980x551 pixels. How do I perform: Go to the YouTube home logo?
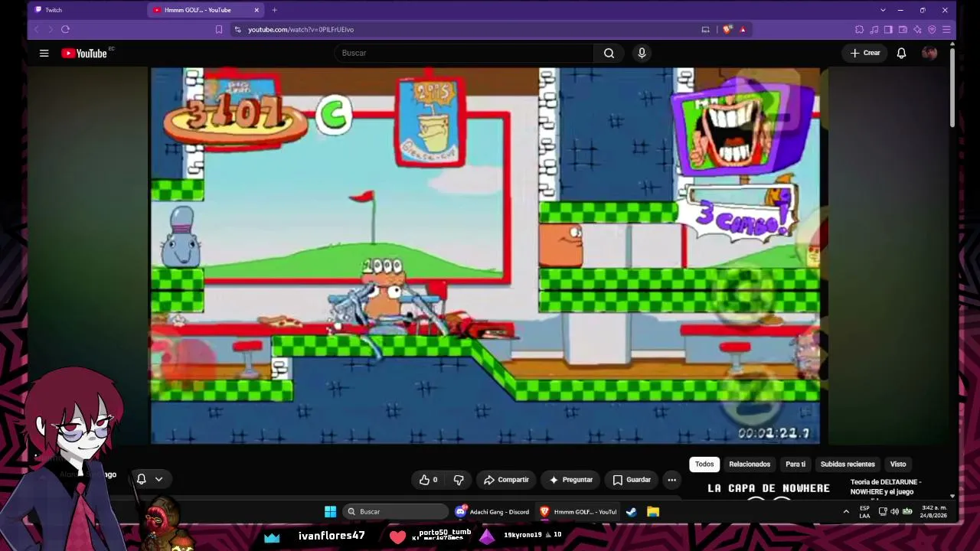coord(84,53)
